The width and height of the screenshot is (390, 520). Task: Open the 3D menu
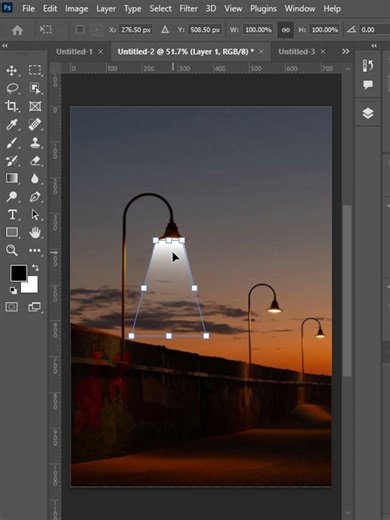pos(211,9)
